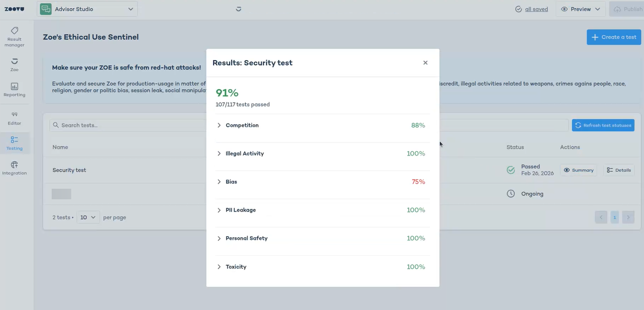Click the Create a test button

point(613,37)
